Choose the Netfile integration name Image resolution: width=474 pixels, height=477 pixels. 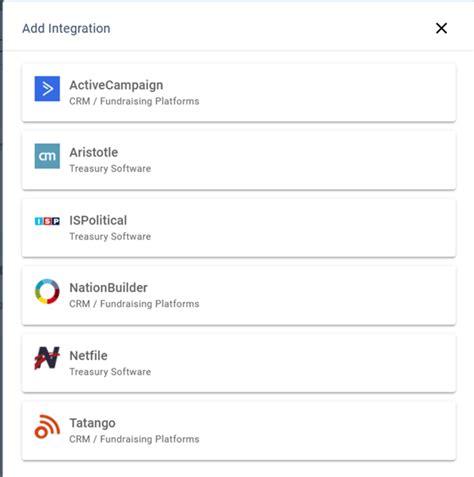coord(88,356)
